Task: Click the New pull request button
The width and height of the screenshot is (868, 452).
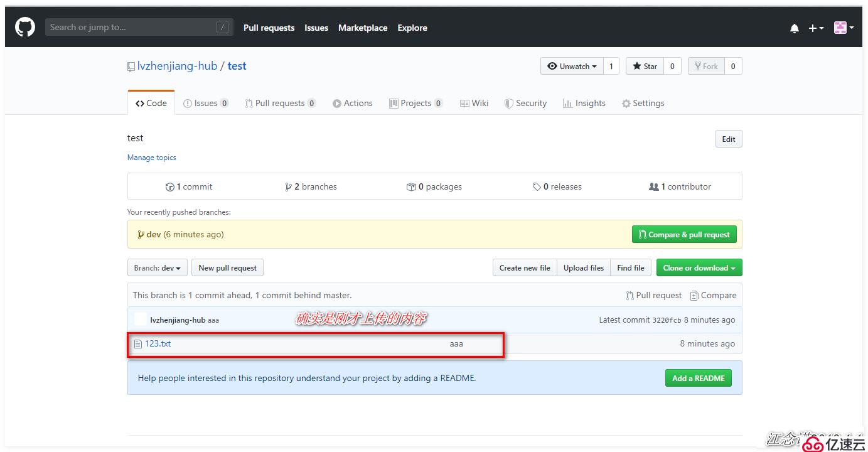Action: (x=227, y=267)
